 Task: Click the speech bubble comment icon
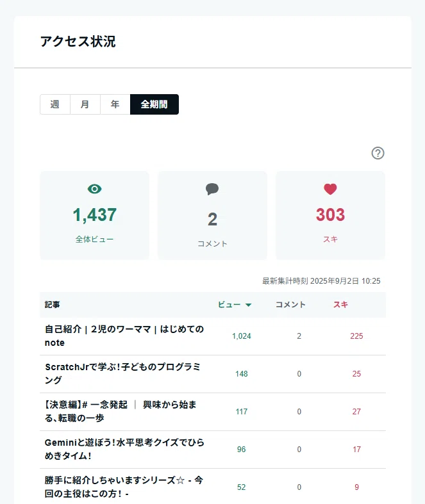pyautogui.click(x=212, y=189)
